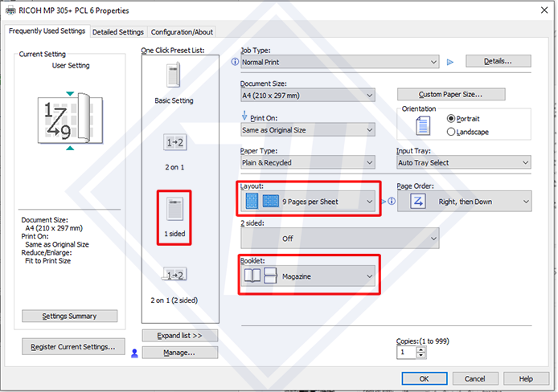Image resolution: width=558 pixels, height=392 pixels.
Task: Click the Custom Paper Size button
Action: [x=450, y=94]
